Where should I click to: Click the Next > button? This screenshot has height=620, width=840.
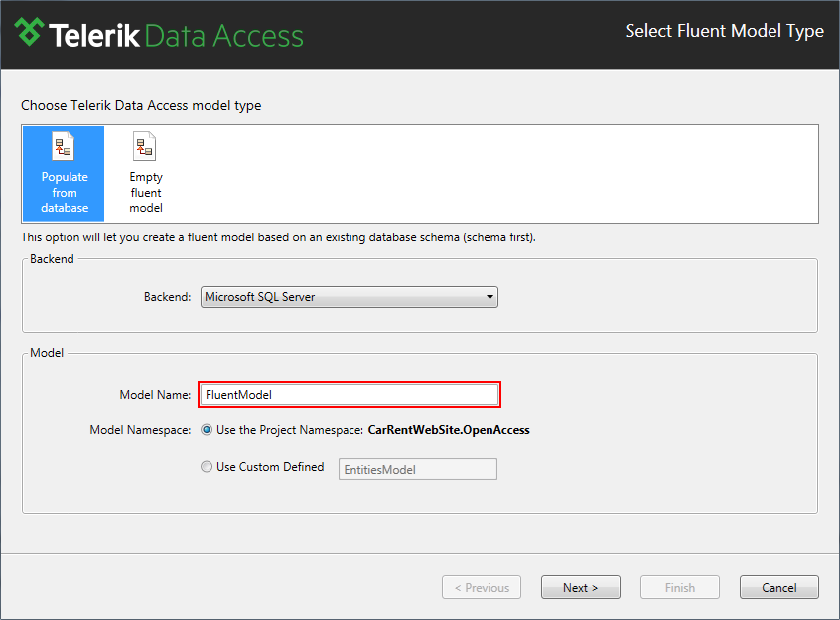pos(581,588)
